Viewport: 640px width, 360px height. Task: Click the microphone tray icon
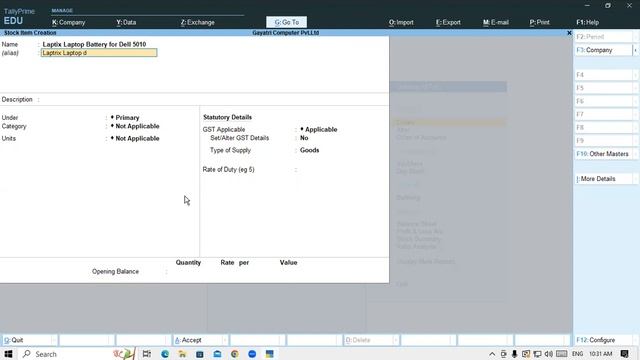(x=515, y=354)
